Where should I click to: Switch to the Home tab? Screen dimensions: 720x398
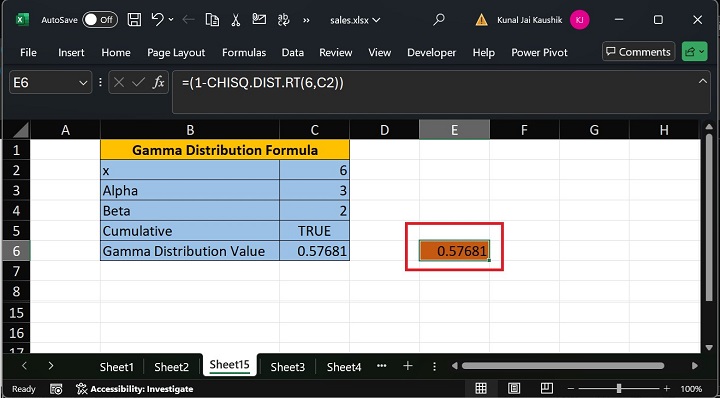point(116,52)
